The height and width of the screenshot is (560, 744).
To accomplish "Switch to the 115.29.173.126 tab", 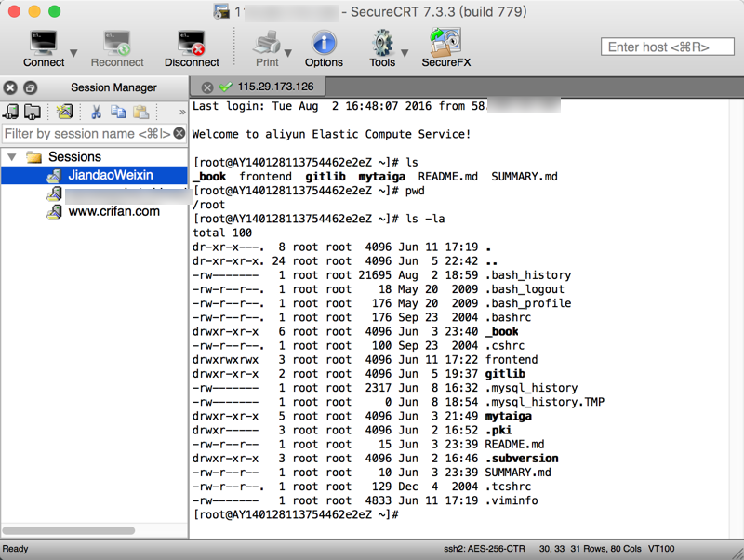I will click(x=275, y=87).
